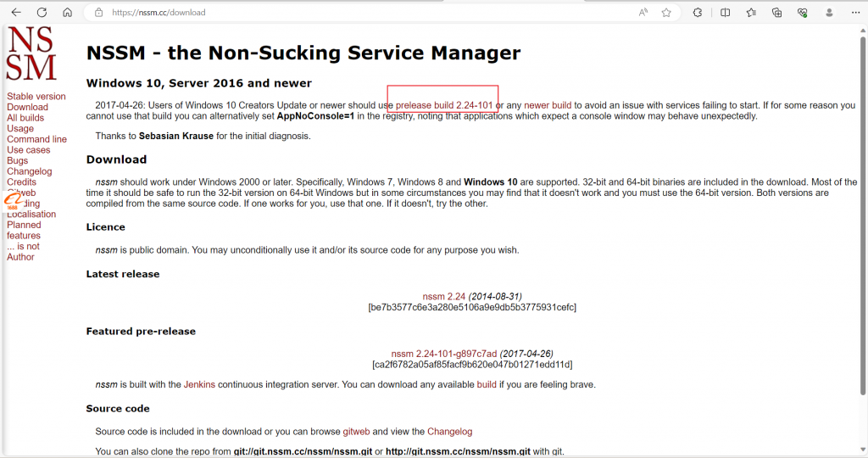Download nssm 2.24 latest release
868x458 pixels.
(x=444, y=297)
